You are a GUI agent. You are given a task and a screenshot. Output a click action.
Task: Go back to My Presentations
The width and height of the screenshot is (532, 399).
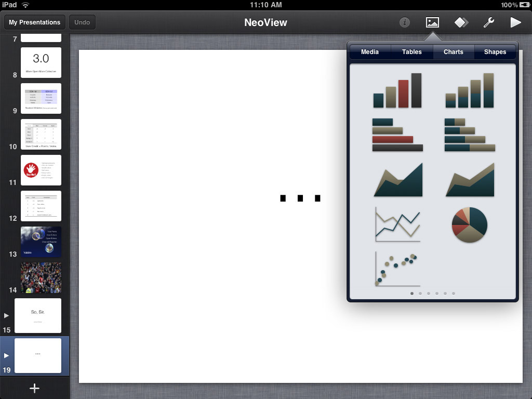click(x=35, y=22)
